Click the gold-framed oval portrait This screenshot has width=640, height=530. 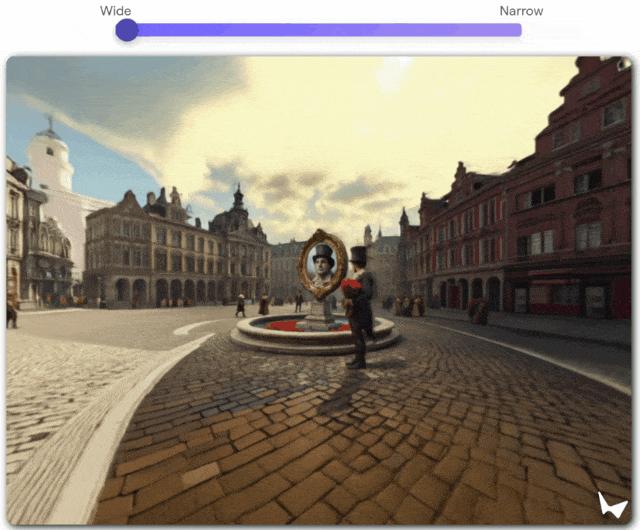pyautogui.click(x=323, y=264)
